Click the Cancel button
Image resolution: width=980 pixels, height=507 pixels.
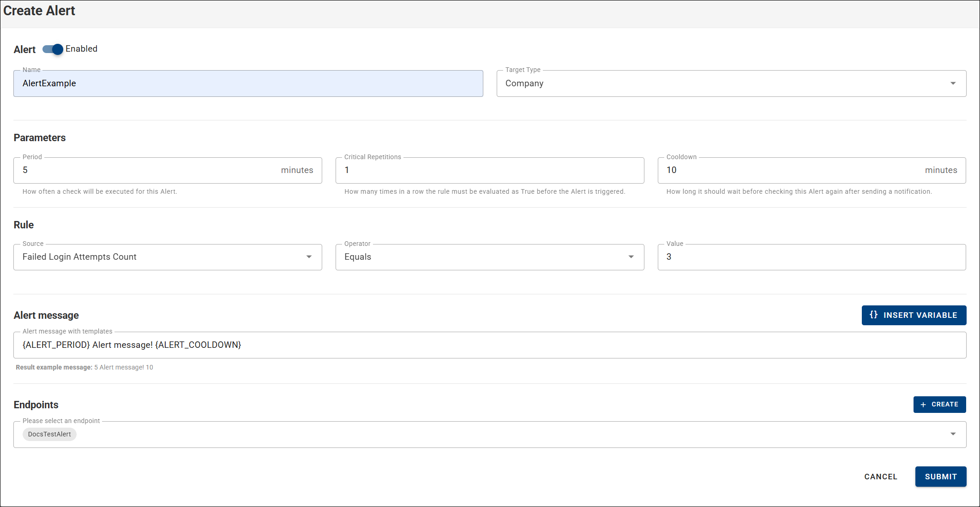click(881, 477)
